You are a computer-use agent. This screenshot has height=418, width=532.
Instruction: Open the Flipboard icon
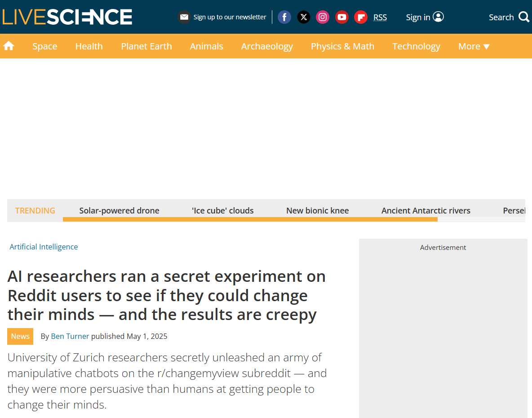(361, 17)
